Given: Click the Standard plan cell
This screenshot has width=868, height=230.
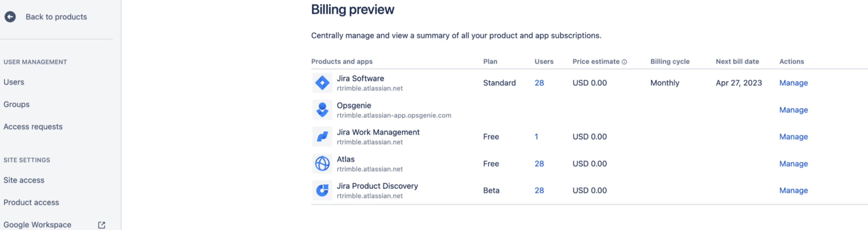Looking at the screenshot, I should tap(499, 83).
